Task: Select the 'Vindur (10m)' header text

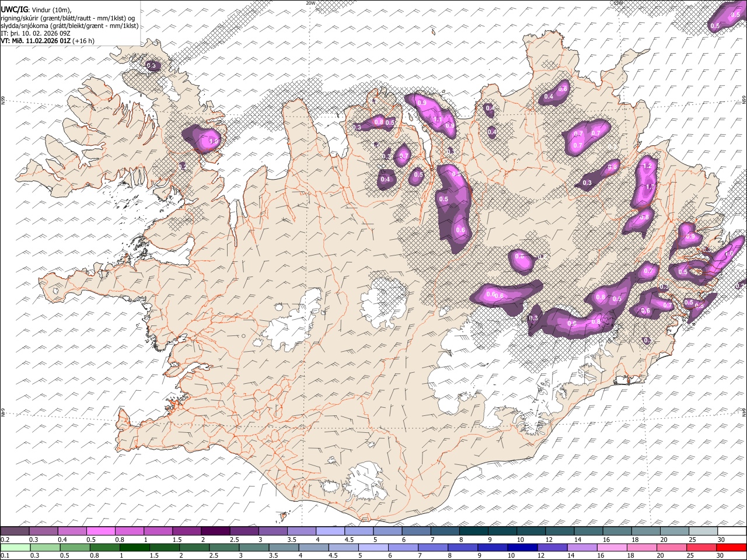Action: click(50, 10)
